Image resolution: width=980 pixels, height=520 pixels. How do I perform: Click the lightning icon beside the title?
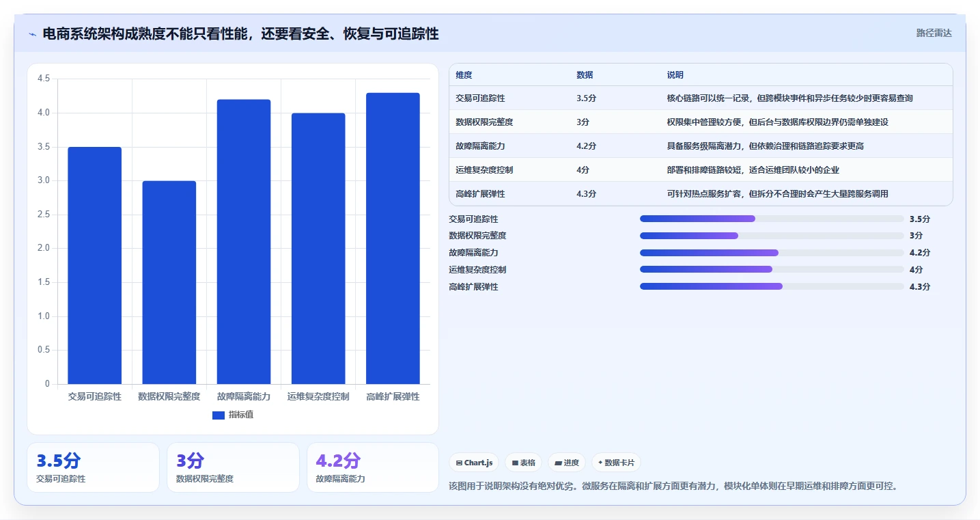coord(33,33)
